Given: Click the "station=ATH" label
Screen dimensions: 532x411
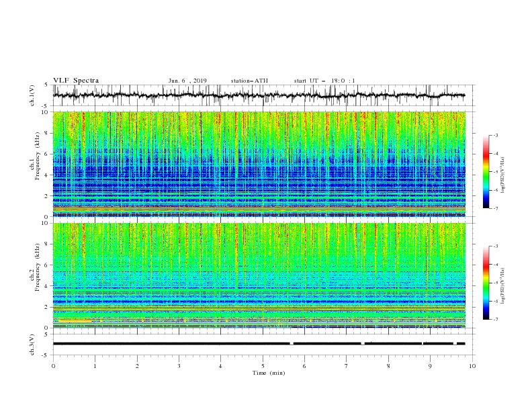Looking at the screenshot, I should (249, 81).
